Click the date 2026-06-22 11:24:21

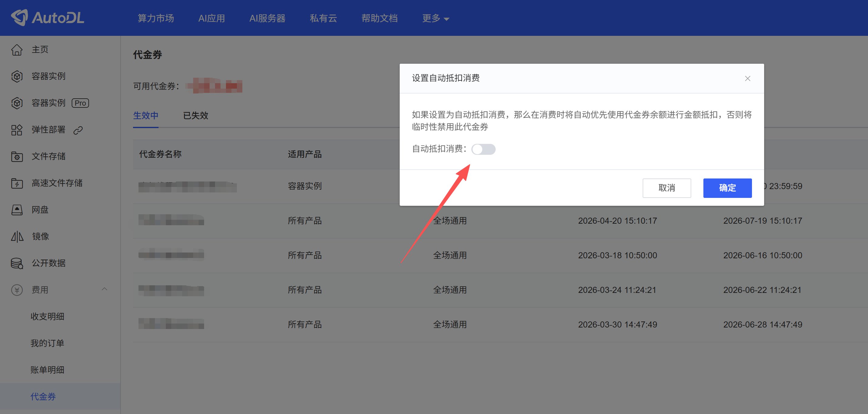[762, 290]
